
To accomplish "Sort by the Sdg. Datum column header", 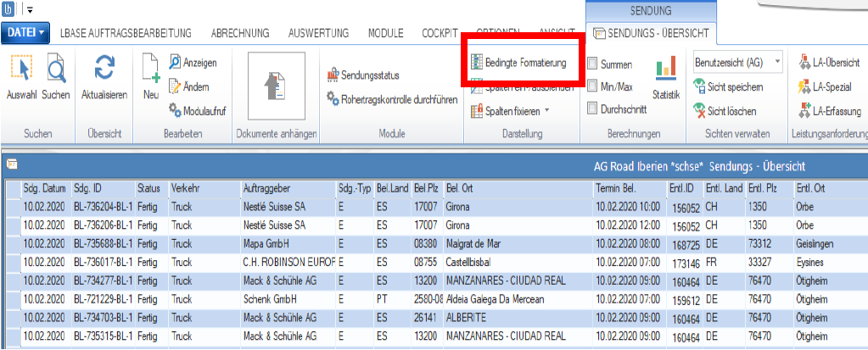I will coord(47,188).
